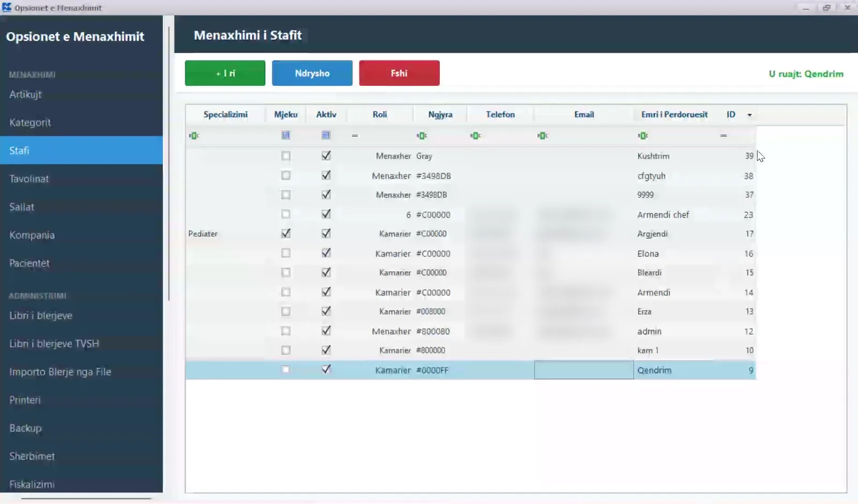Image resolution: width=858 pixels, height=504 pixels.
Task: Click the Telefon column filter icon
Action: click(x=476, y=136)
